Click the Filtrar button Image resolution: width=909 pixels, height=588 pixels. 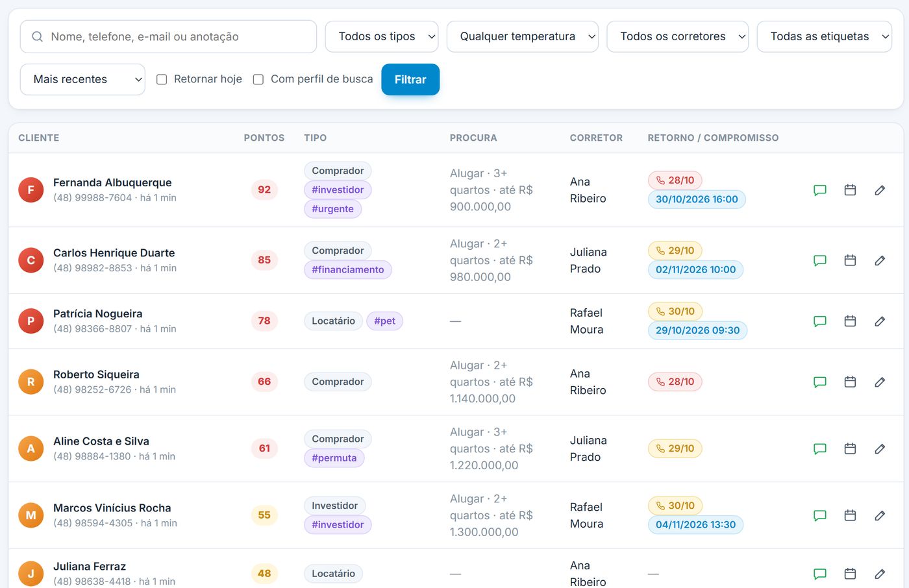410,79
